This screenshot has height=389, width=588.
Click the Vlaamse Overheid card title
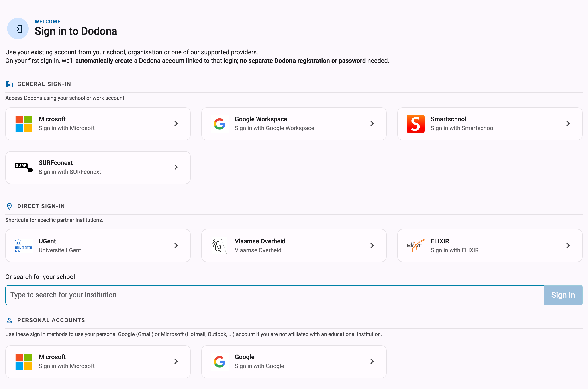[260, 241]
